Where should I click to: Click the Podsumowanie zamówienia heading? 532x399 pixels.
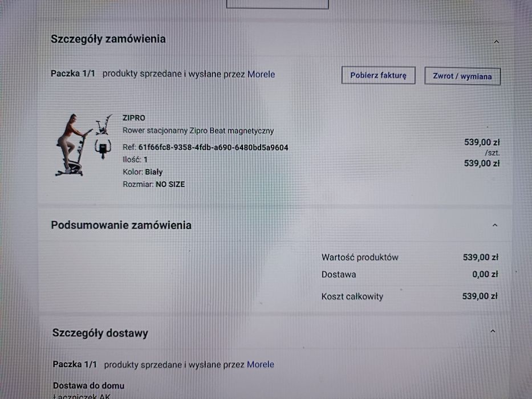coord(121,225)
